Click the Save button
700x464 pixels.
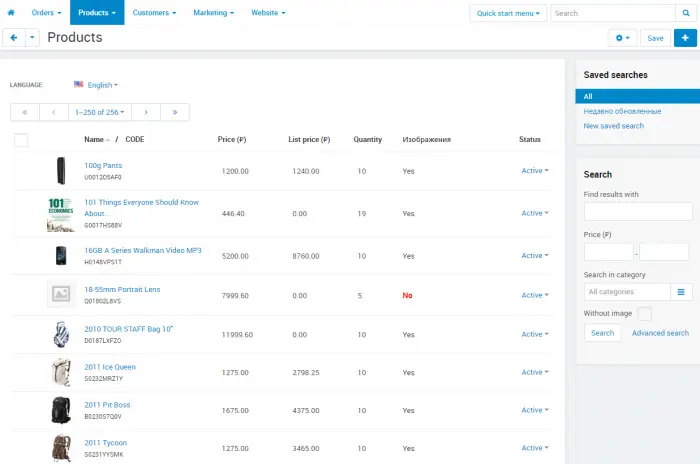(655, 37)
